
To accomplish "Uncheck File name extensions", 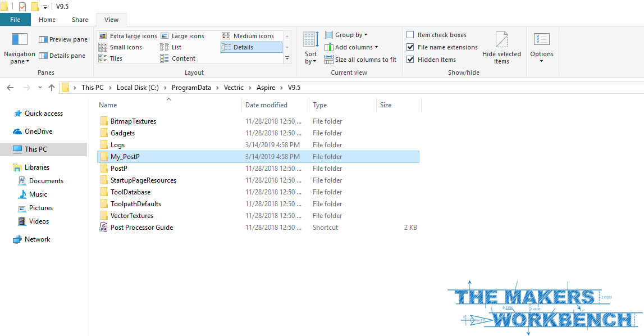I will point(410,47).
